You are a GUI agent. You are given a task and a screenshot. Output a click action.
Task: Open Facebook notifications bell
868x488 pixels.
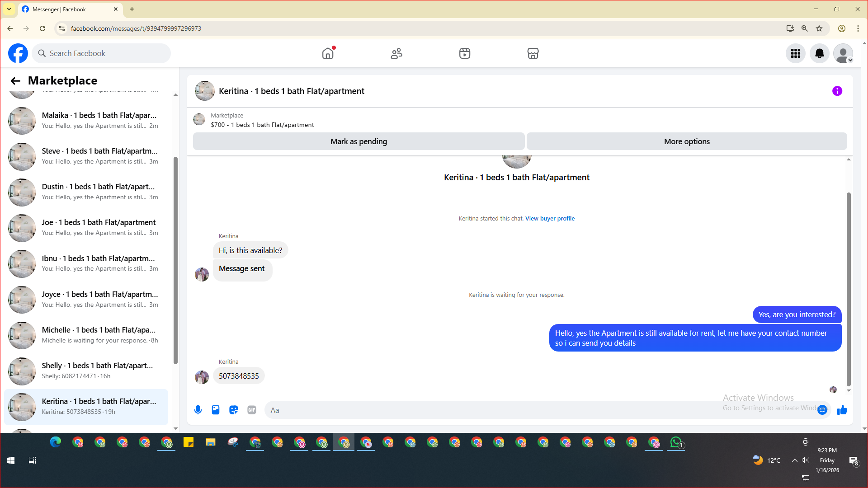(819, 53)
